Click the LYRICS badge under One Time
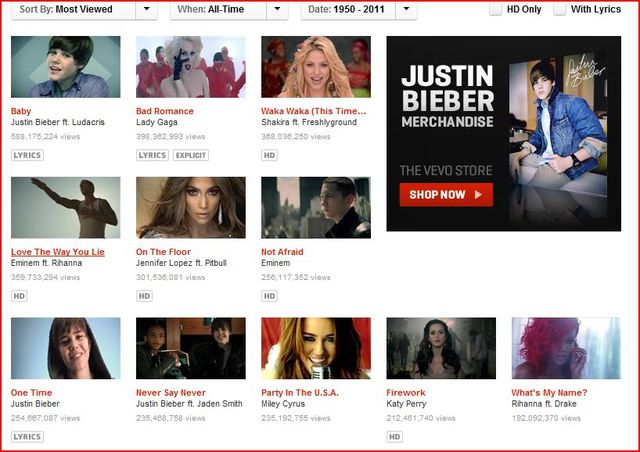The width and height of the screenshot is (640, 452). pyautogui.click(x=27, y=437)
